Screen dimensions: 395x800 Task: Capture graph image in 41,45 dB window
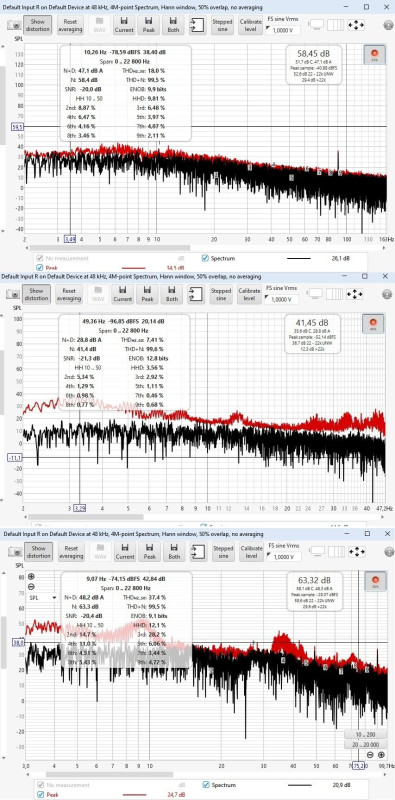click(13, 294)
